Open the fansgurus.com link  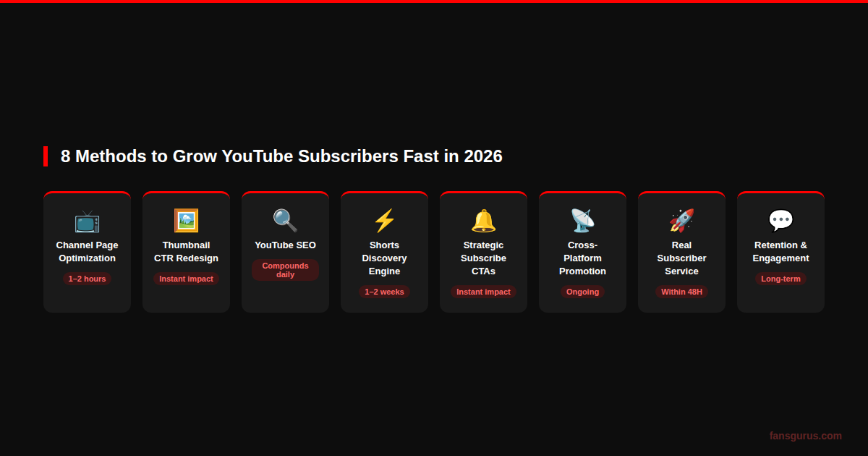tap(806, 436)
